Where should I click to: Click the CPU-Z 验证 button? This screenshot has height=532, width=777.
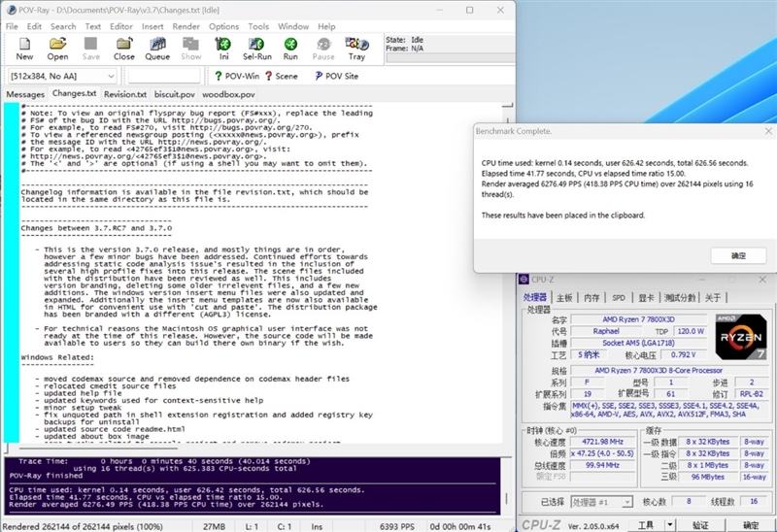[x=700, y=525]
